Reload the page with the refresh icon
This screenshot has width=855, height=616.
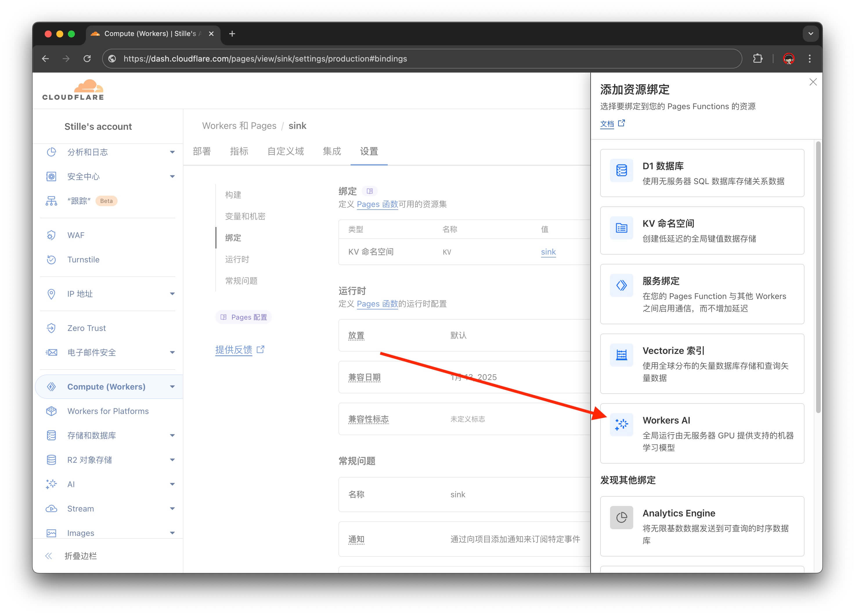click(x=87, y=59)
